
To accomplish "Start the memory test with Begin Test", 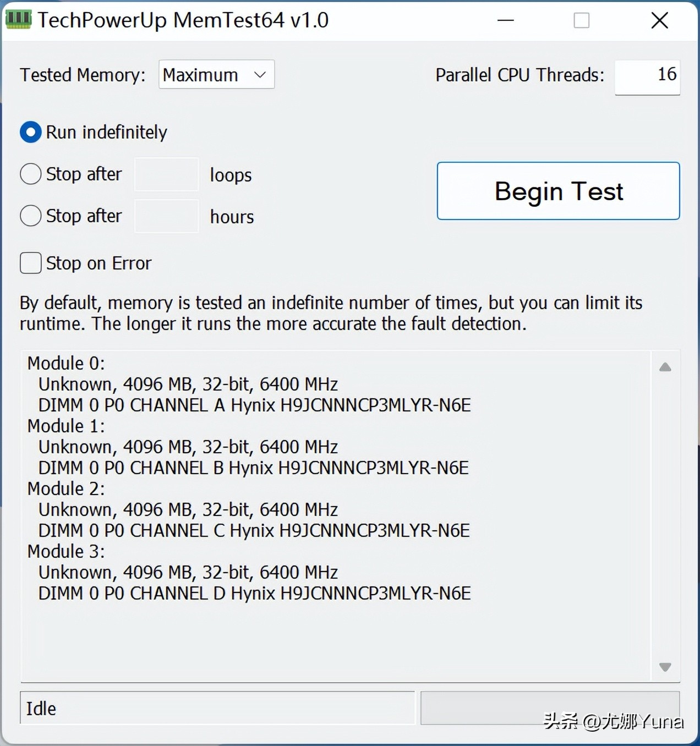I will tap(559, 191).
